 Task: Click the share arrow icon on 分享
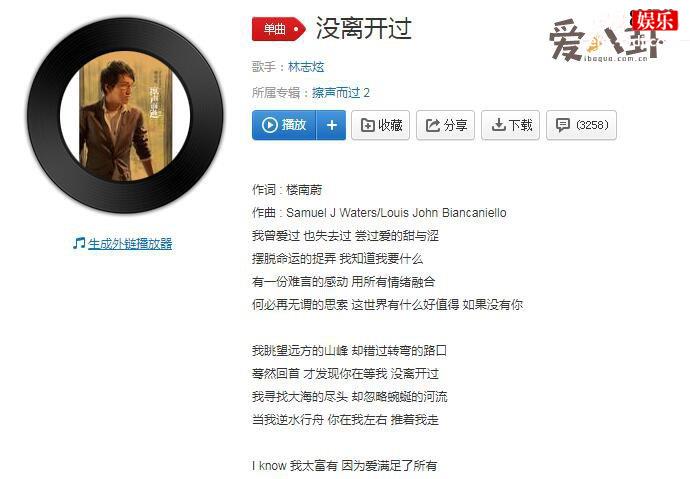433,125
